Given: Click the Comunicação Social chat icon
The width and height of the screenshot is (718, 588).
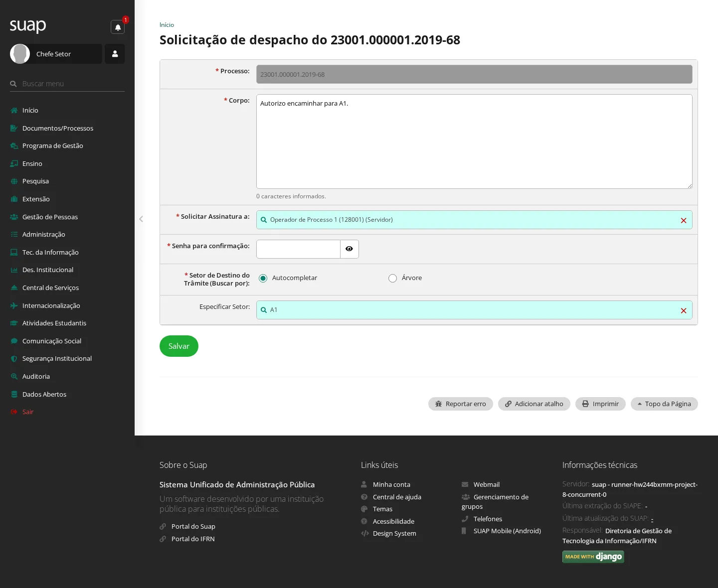Looking at the screenshot, I should 14,341.
